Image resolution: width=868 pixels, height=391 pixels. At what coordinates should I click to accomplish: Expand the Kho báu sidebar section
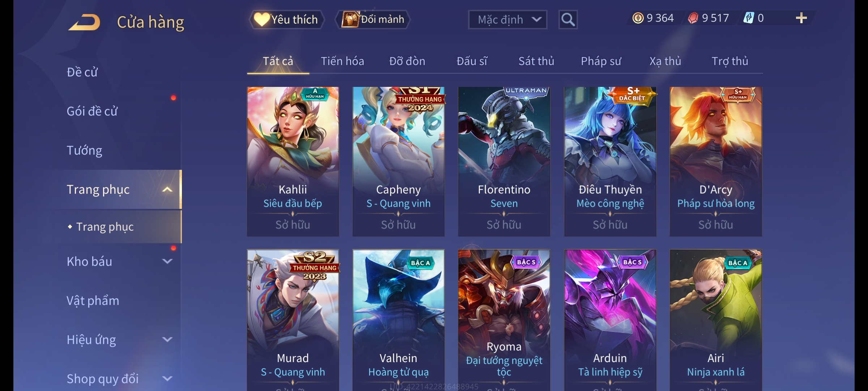click(x=167, y=261)
